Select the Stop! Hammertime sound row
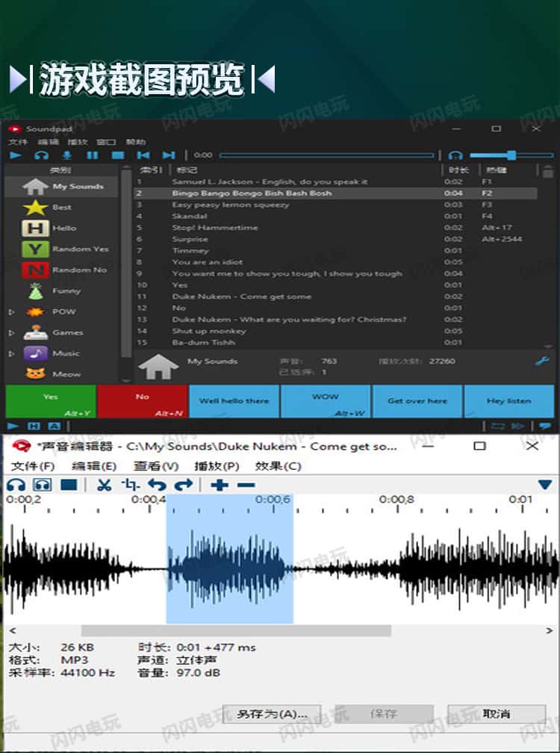This screenshot has height=753, width=560. tap(335, 228)
